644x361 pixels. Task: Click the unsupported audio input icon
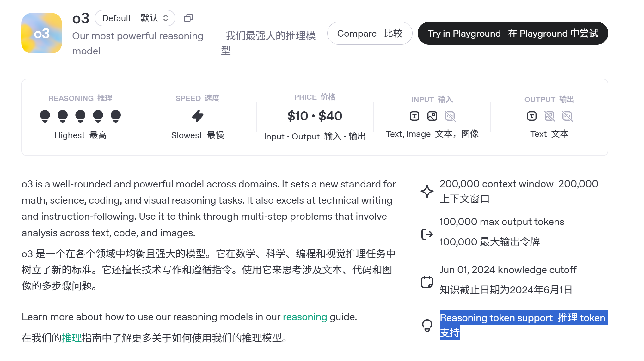coord(450,116)
